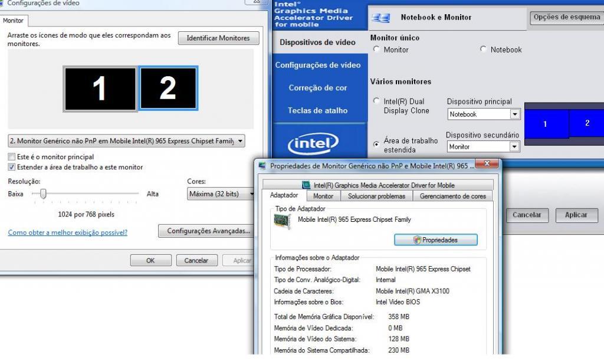The height and width of the screenshot is (364, 604).
Task: Switch to the Monitor tab in Configurações de vídeo
Action: pos(13,21)
